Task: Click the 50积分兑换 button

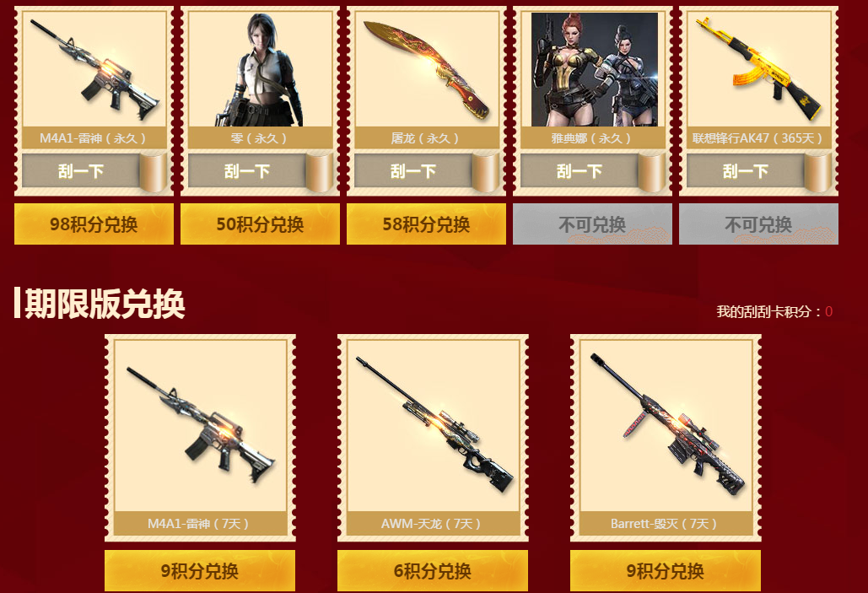Action: click(260, 224)
